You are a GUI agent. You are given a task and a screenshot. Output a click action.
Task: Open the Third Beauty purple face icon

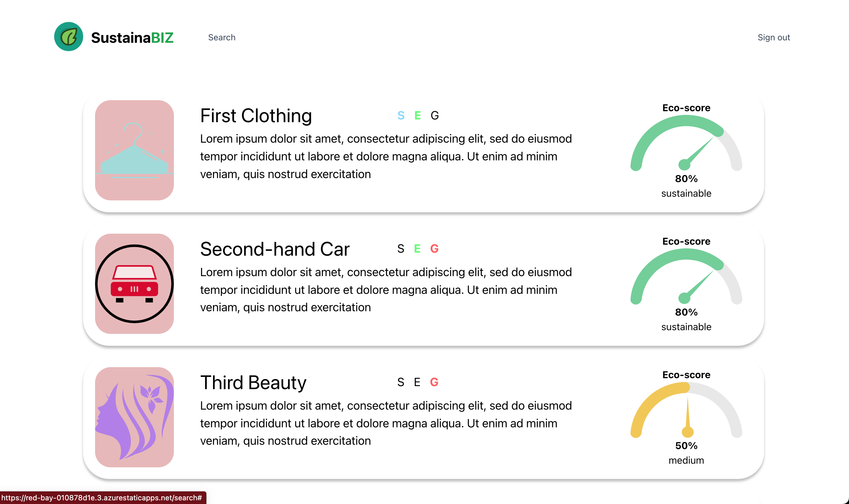pyautogui.click(x=134, y=417)
